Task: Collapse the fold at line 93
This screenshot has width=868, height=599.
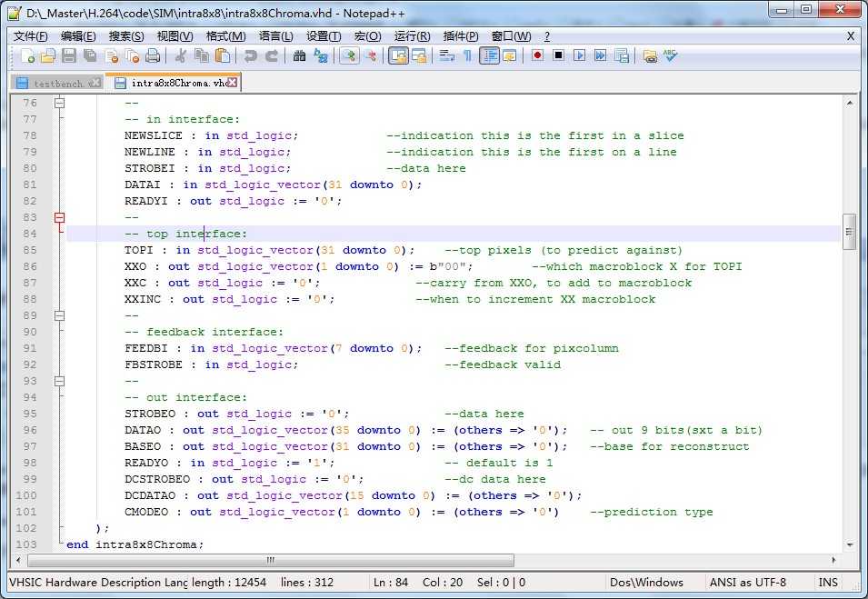Action: click(x=59, y=381)
